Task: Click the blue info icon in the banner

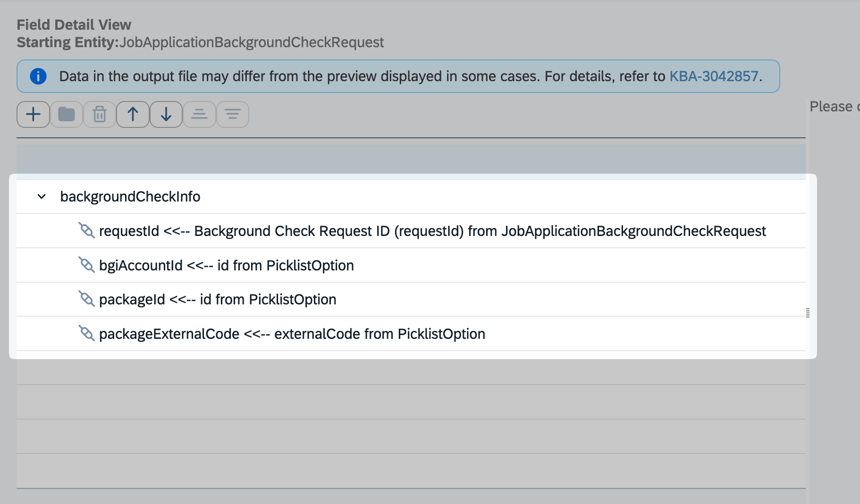Action: click(38, 76)
